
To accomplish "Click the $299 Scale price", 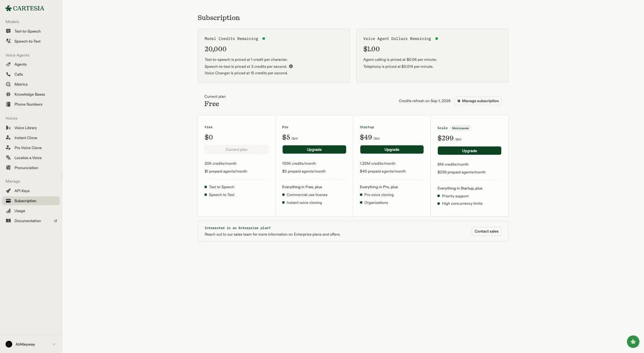I will tap(446, 138).
